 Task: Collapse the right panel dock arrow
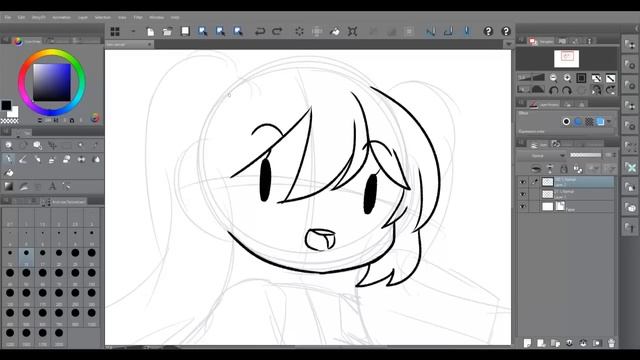[636, 28]
